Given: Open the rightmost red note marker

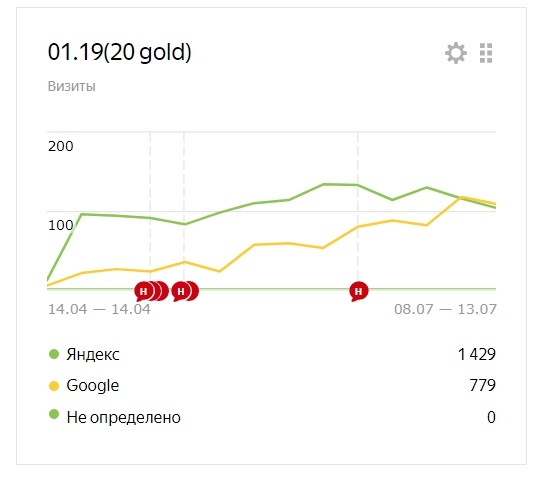Looking at the screenshot, I should (x=358, y=291).
